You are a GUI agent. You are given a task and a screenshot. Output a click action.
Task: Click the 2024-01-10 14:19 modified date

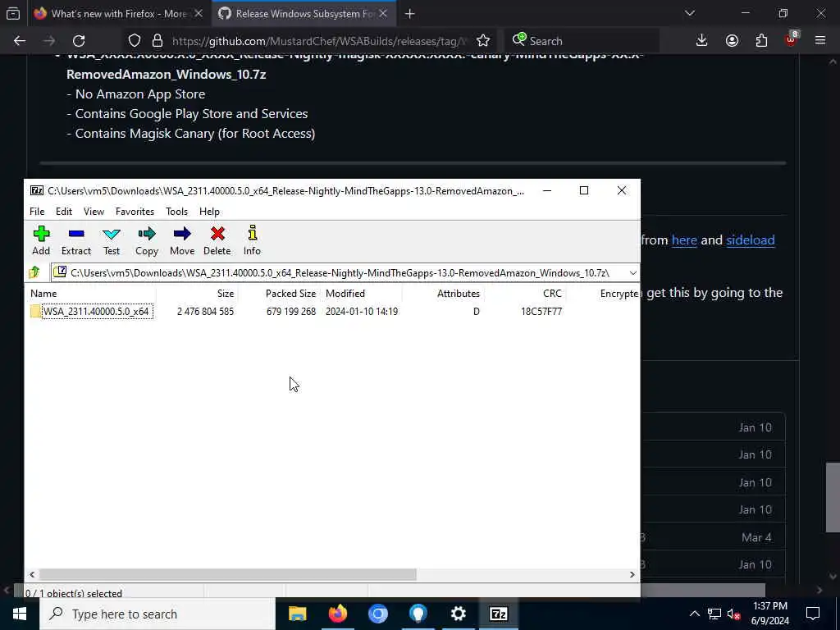tap(362, 311)
